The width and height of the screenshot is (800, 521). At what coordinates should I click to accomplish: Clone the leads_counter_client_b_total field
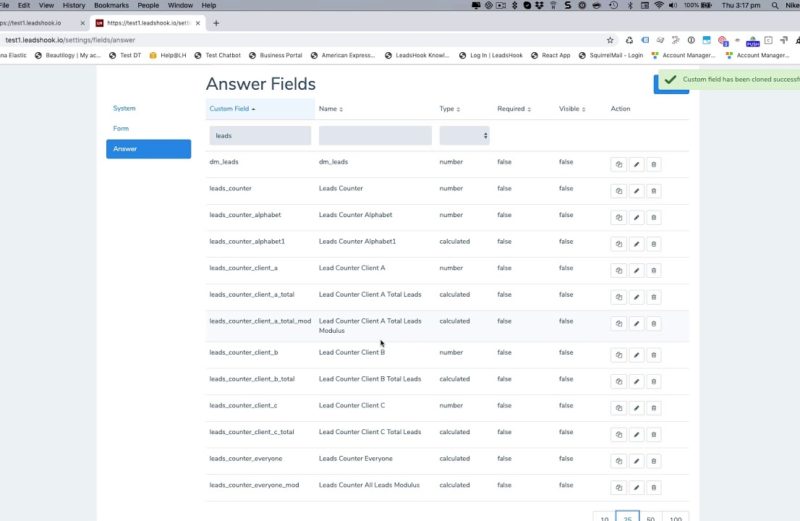pyautogui.click(x=618, y=382)
